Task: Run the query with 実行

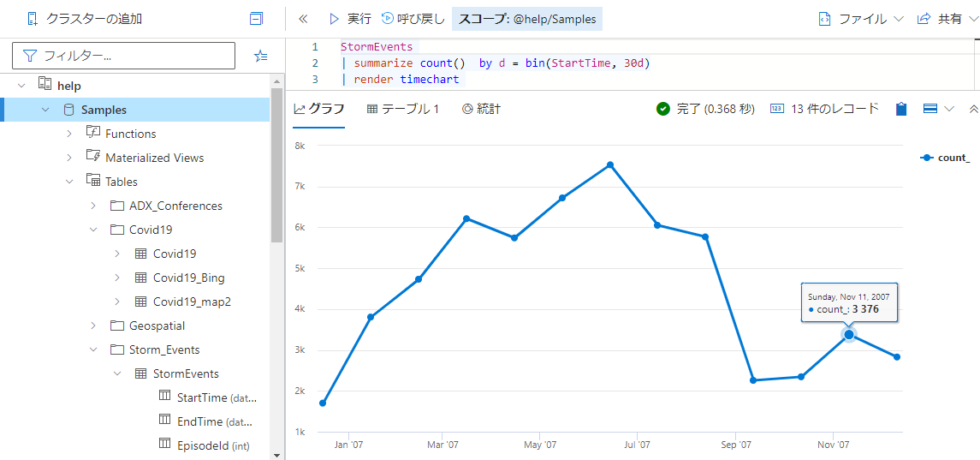Action: pos(350,19)
